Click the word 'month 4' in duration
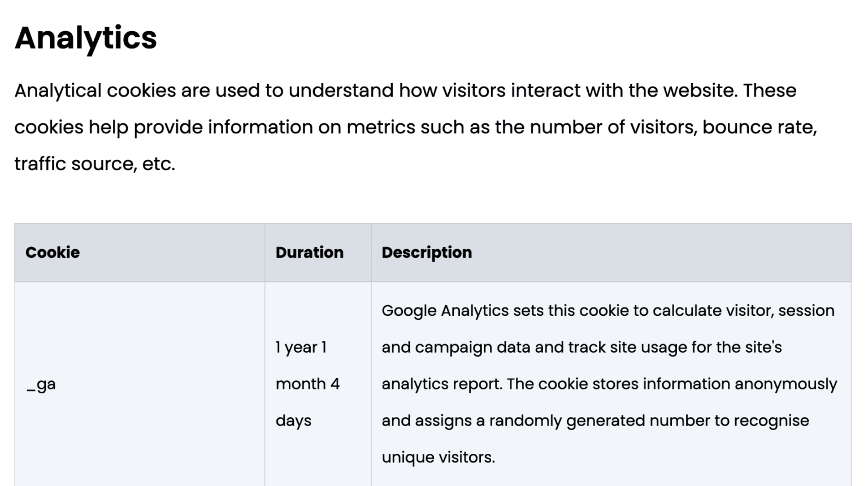This screenshot has width=868, height=486. click(307, 384)
